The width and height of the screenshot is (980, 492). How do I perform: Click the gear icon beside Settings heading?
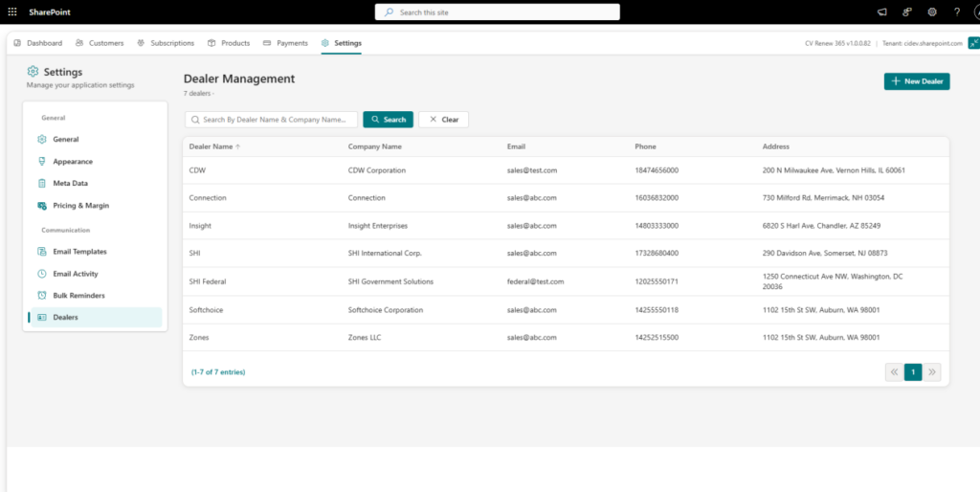33,72
